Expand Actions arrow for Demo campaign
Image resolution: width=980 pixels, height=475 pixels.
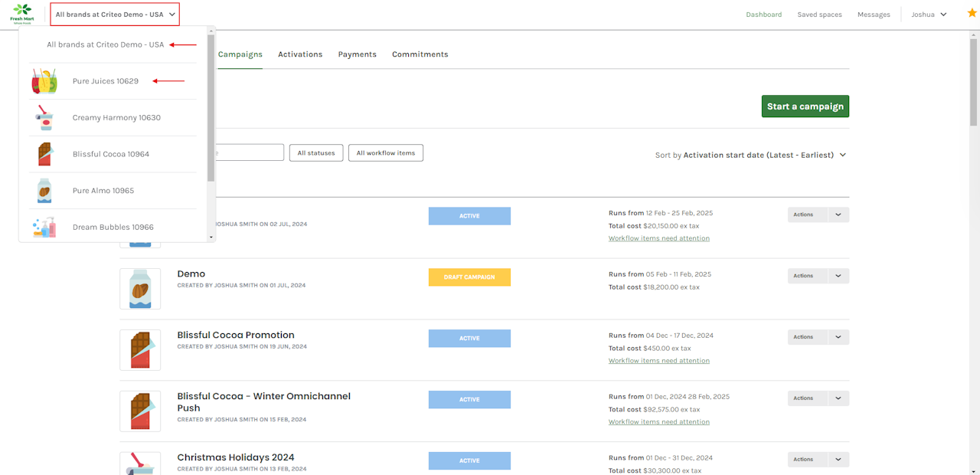pyautogui.click(x=838, y=276)
